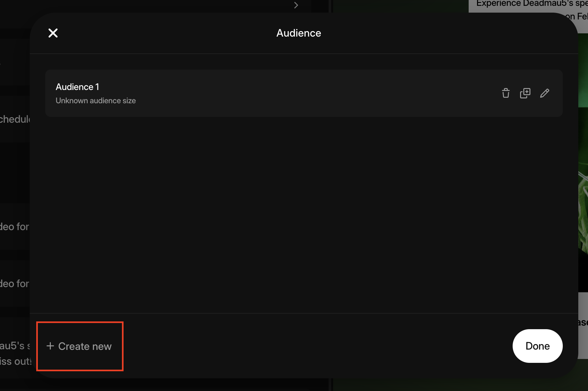
Task: Close the Audience dialog with the X
Action: [x=53, y=33]
